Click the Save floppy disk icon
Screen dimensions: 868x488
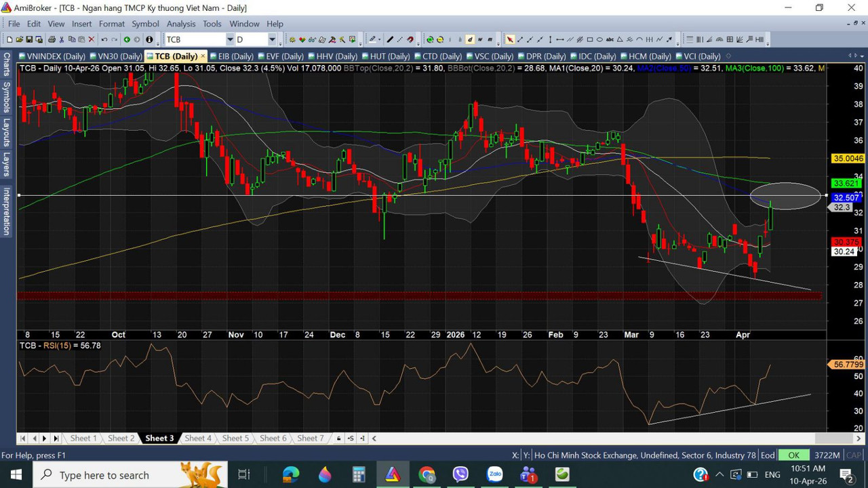29,39
